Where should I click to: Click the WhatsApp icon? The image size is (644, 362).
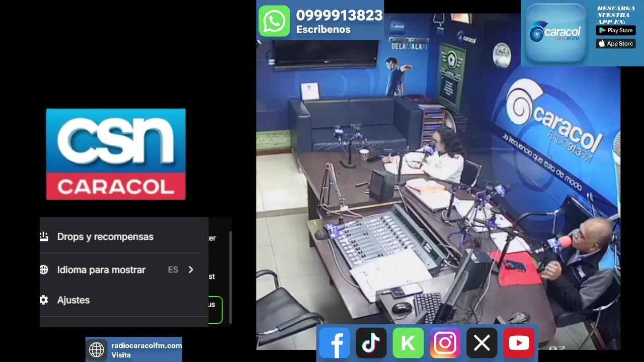coord(274,21)
